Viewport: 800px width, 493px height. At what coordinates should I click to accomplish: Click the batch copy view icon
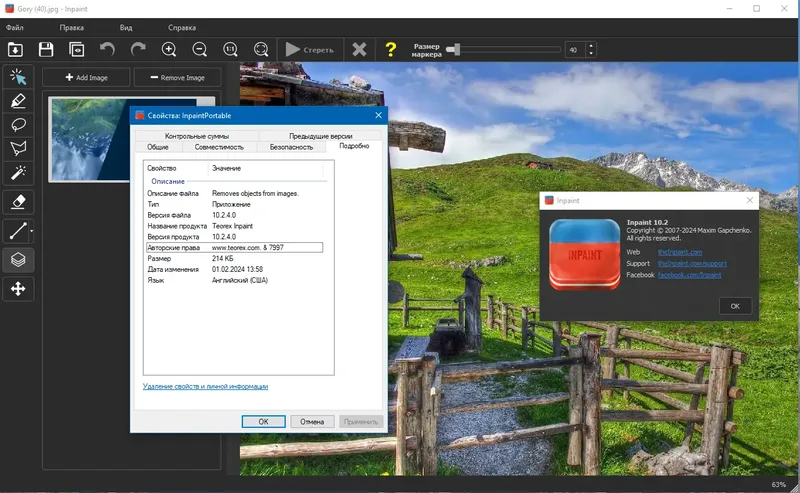tap(77, 50)
